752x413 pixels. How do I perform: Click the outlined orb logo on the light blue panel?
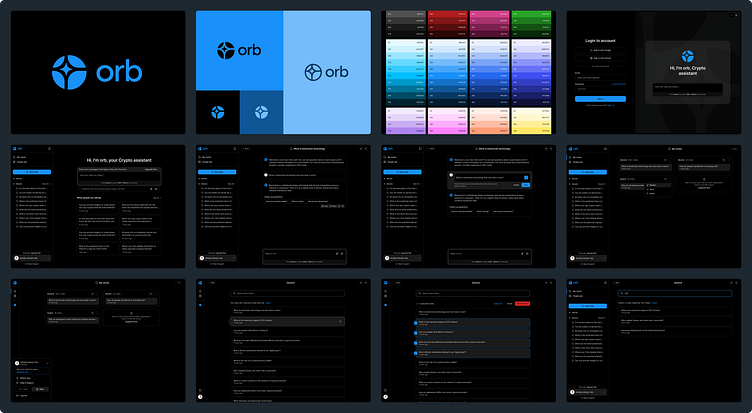[313, 72]
